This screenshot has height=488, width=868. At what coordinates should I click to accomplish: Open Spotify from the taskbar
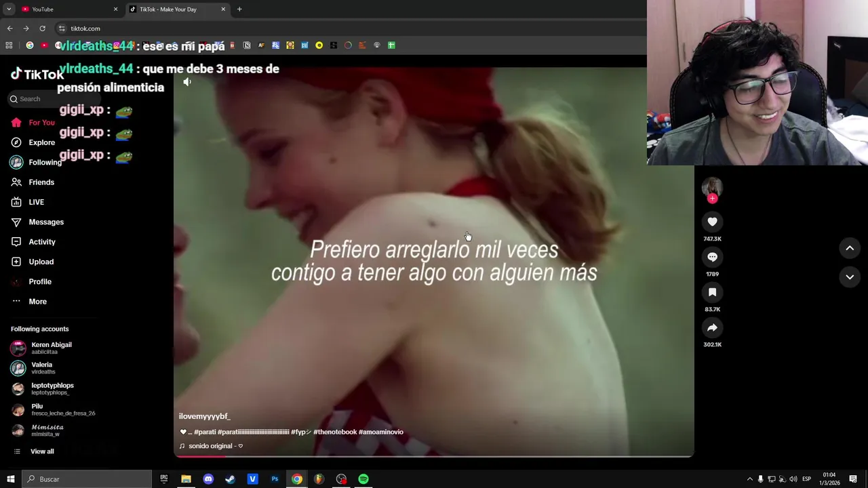click(x=363, y=479)
